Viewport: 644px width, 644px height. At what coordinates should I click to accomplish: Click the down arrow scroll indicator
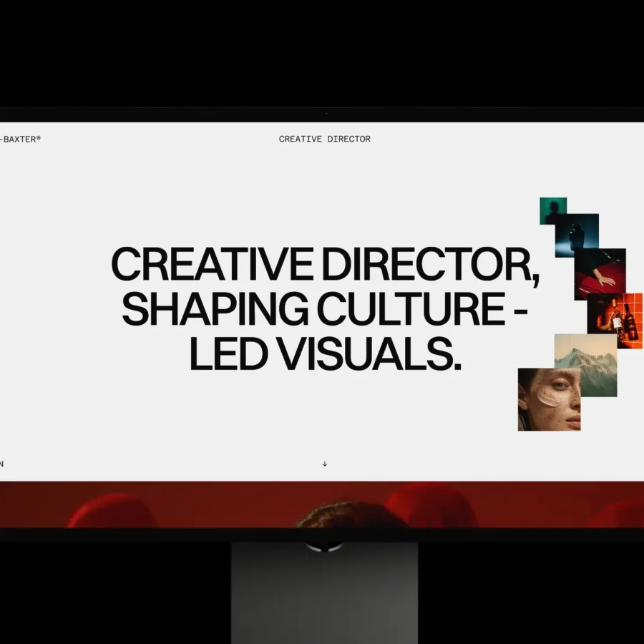325,464
